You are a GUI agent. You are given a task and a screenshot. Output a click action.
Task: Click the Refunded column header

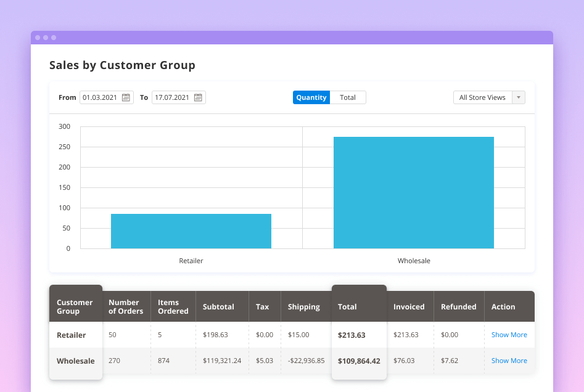tap(458, 307)
